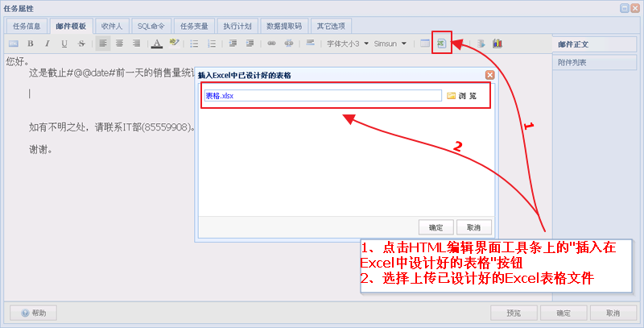
Task: Open the font color picker
Action: click(156, 44)
